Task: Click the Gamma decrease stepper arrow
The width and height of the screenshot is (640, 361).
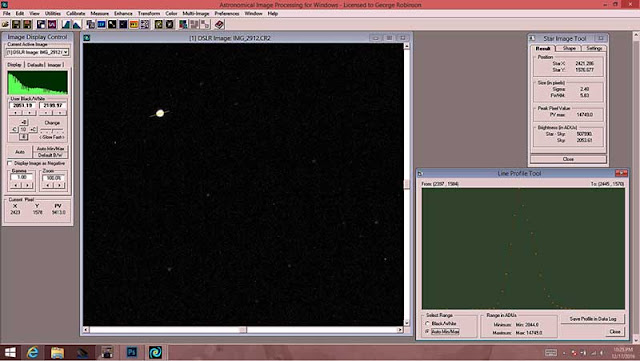Action: tap(16, 185)
